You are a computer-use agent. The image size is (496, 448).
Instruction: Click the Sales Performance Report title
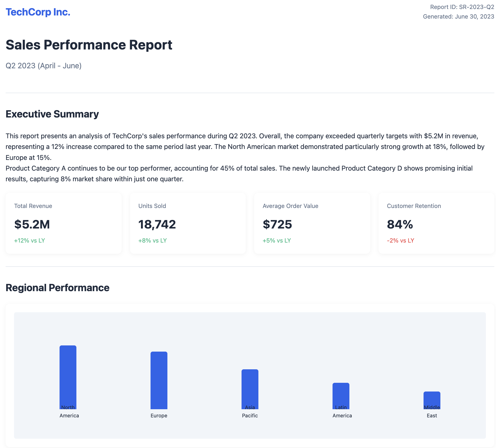coord(89,44)
